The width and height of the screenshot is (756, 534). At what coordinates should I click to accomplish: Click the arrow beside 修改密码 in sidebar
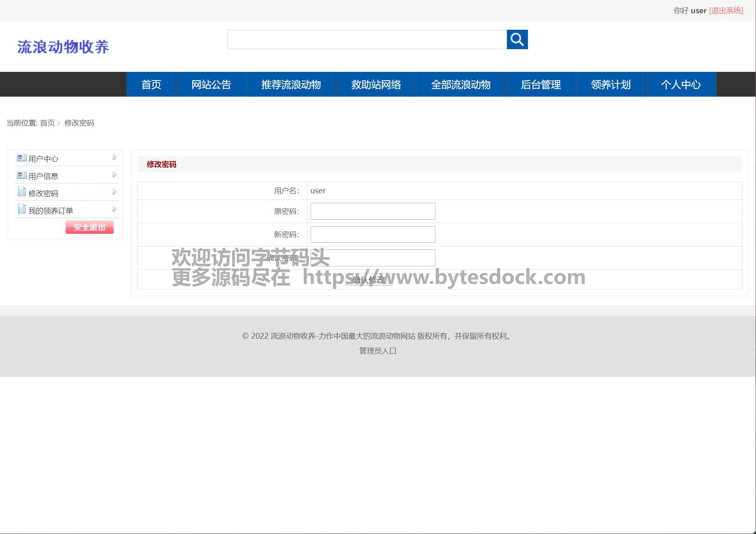tap(114, 192)
